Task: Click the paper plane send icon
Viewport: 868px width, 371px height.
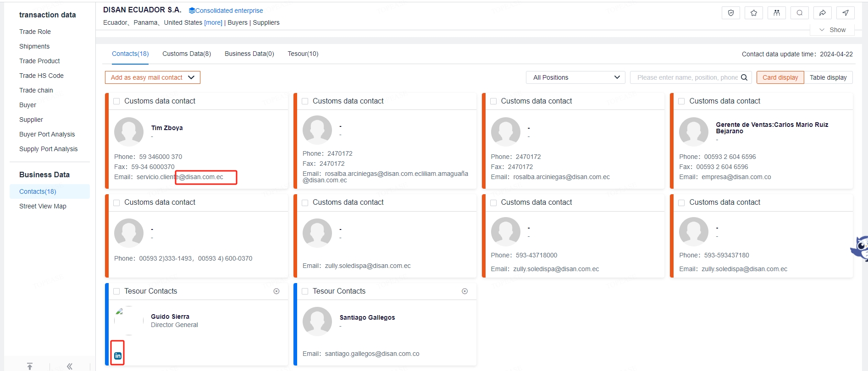Action: 846,13
